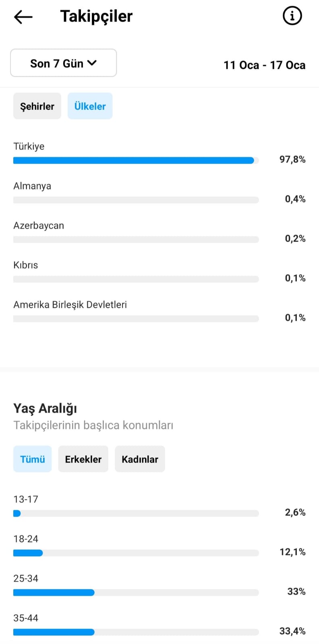Open the Son 7 Gün dropdown
The width and height of the screenshot is (319, 644).
[x=63, y=63]
